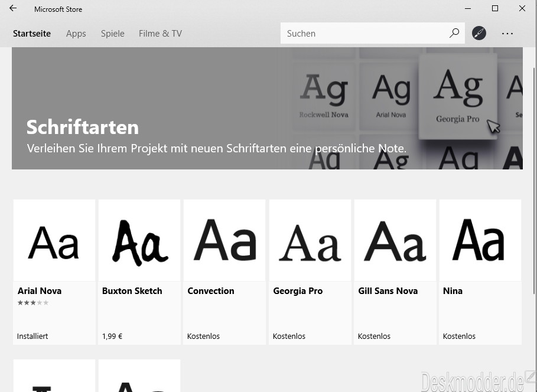The image size is (537, 392).
Task: Click the Georgia Pro tile in banner
Action: click(458, 97)
